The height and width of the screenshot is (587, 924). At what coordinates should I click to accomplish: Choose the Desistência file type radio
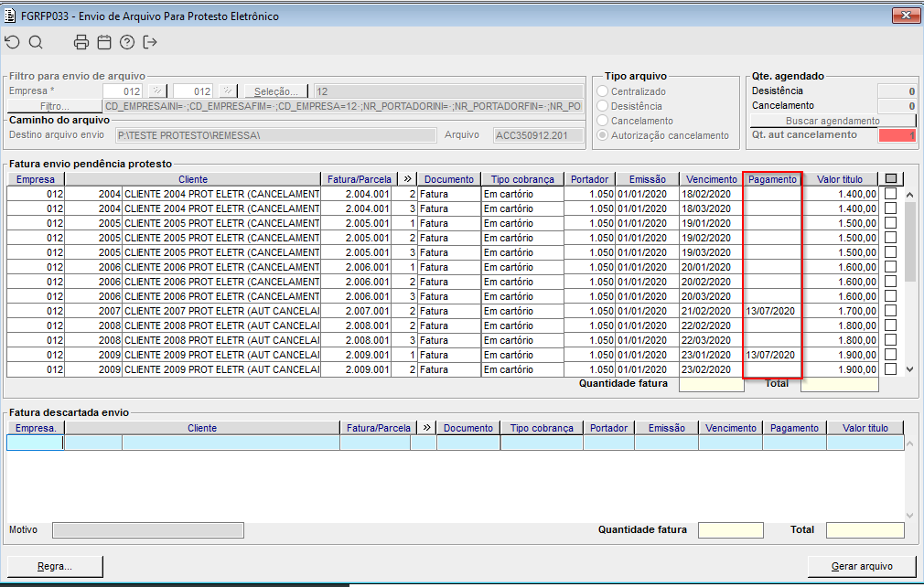pyautogui.click(x=602, y=106)
